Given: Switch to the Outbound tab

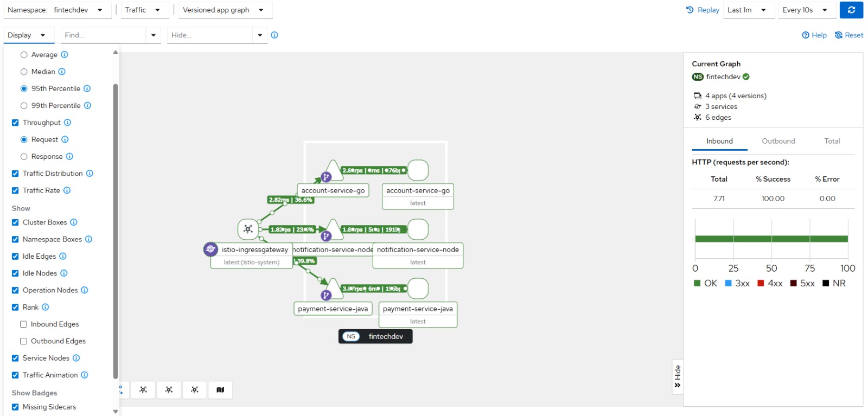Looking at the screenshot, I should point(778,141).
